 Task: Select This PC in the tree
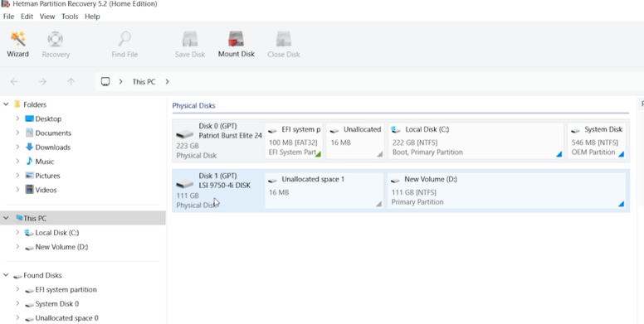[x=82, y=218]
